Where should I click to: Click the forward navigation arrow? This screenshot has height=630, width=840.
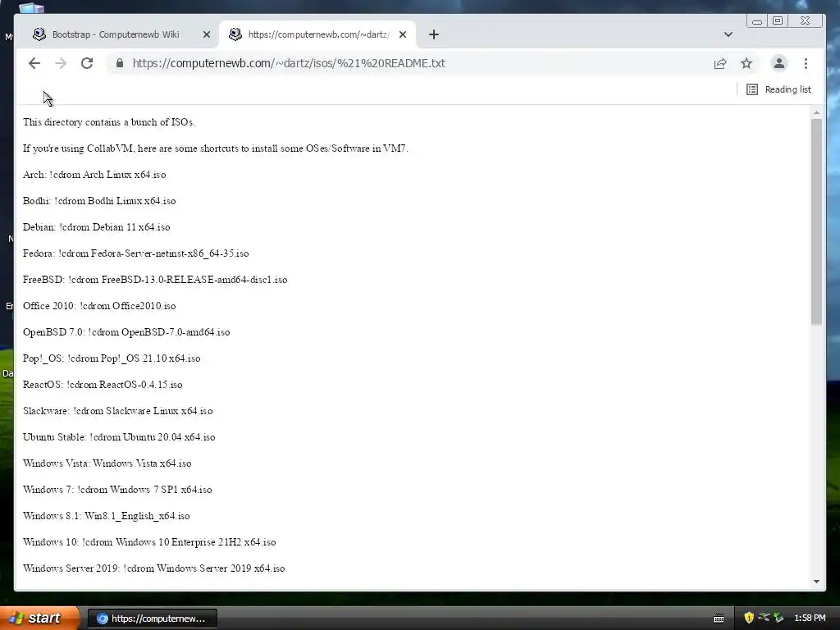(x=61, y=63)
